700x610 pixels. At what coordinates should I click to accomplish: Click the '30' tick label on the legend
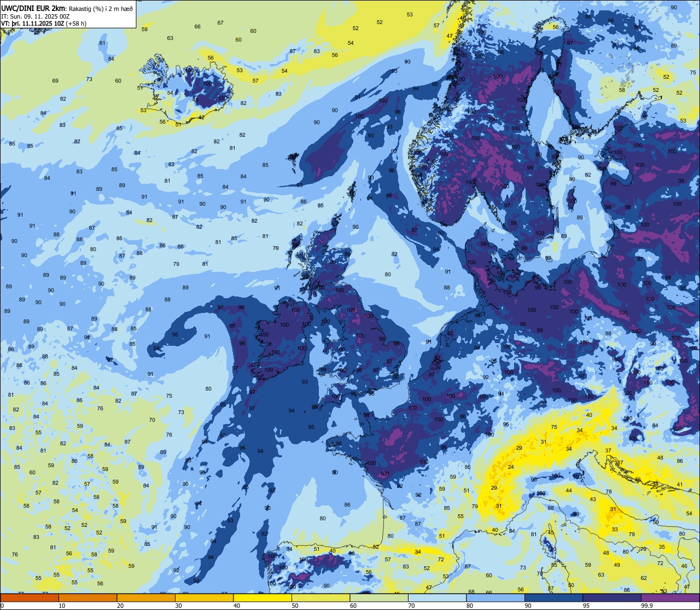tap(178, 606)
